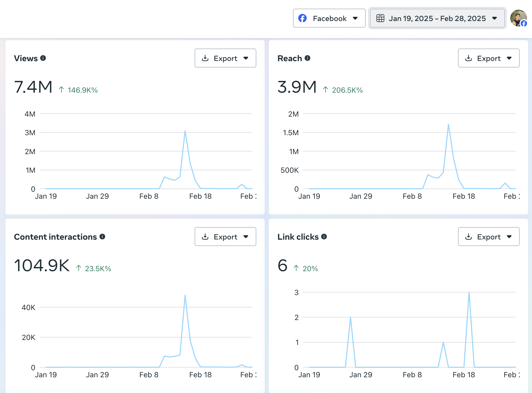Click the download icon in Views Export
The height and width of the screenshot is (393, 532).
205,58
